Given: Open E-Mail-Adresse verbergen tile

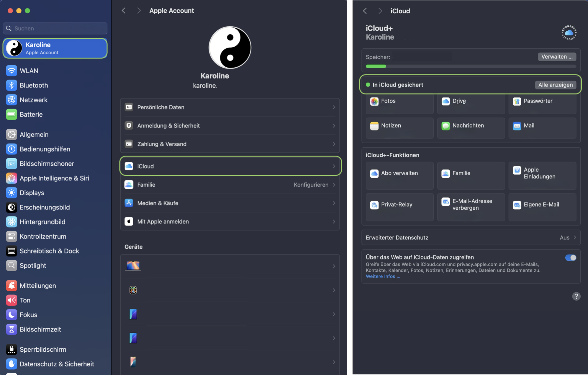Looking at the screenshot, I should 471,205.
